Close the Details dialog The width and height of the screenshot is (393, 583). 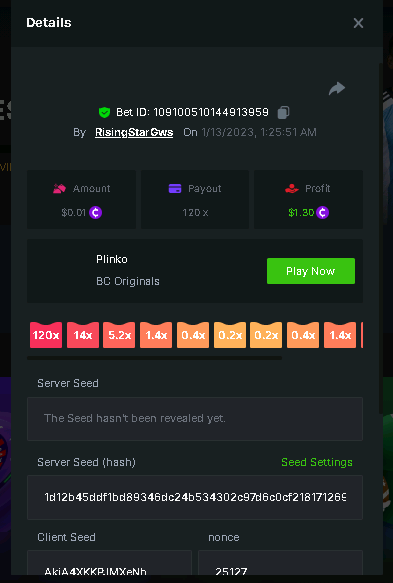point(358,23)
